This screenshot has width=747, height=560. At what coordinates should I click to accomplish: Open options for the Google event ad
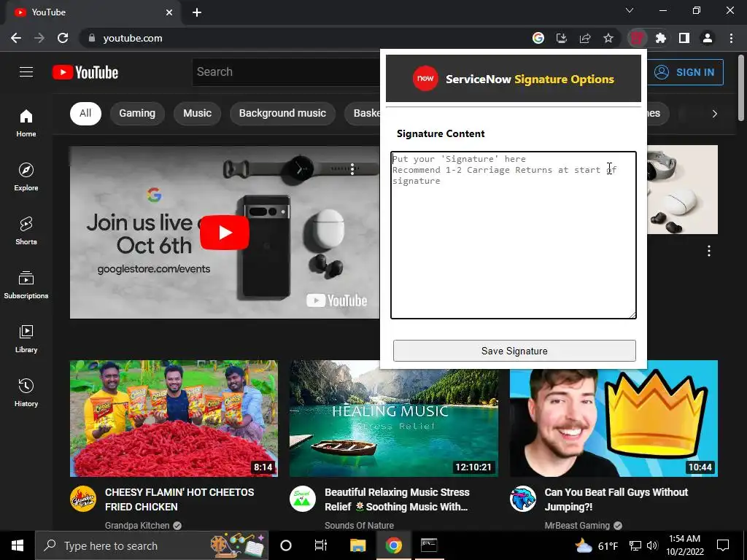352,168
